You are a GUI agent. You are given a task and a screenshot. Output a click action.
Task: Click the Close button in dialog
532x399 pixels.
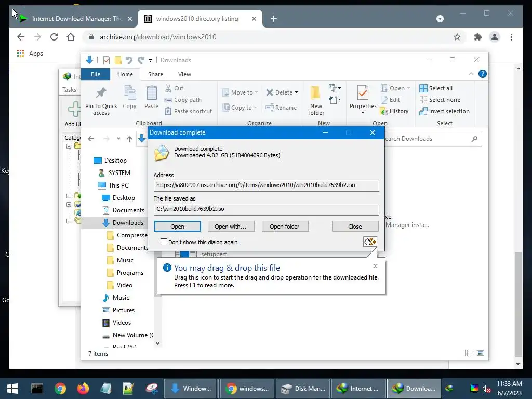pos(355,227)
